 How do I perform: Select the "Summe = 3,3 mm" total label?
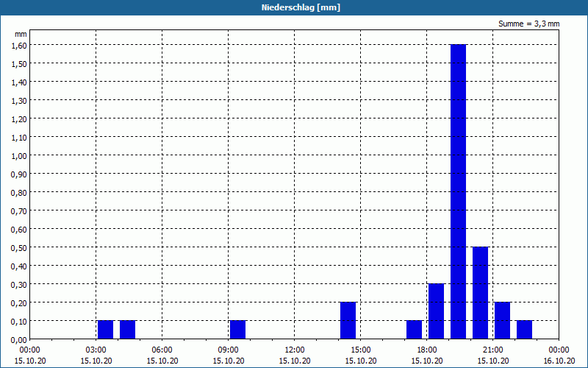click(528, 24)
